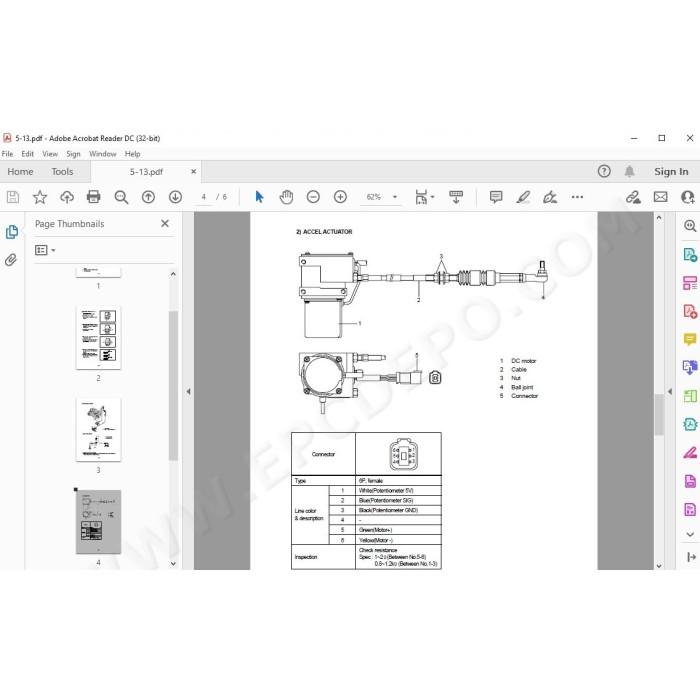Switch to the Home tab

pos(21,171)
